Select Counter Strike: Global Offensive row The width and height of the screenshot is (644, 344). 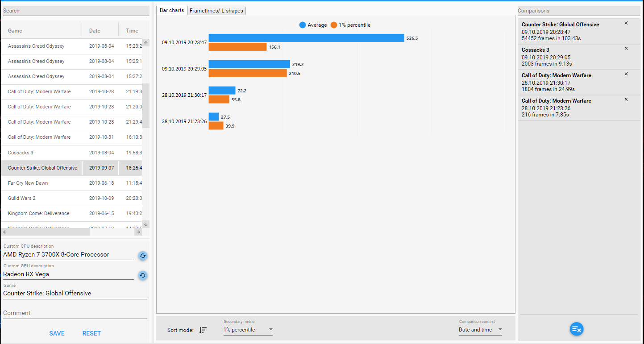coord(71,168)
